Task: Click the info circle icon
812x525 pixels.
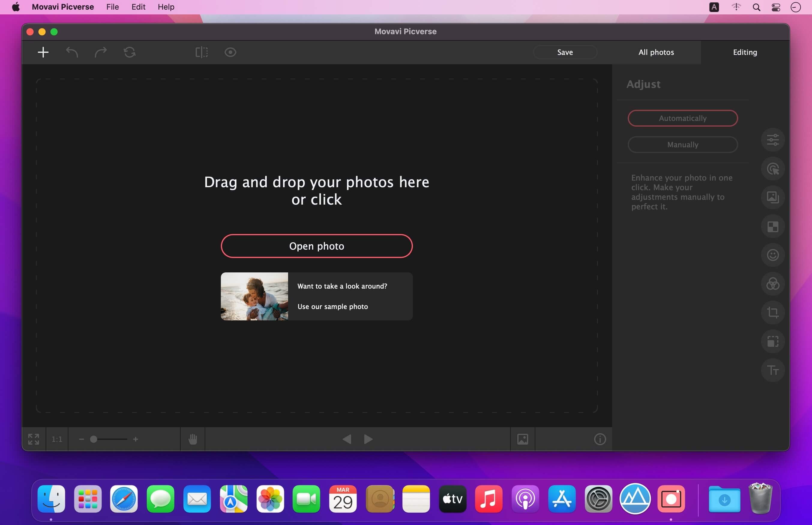Action: 600,439
